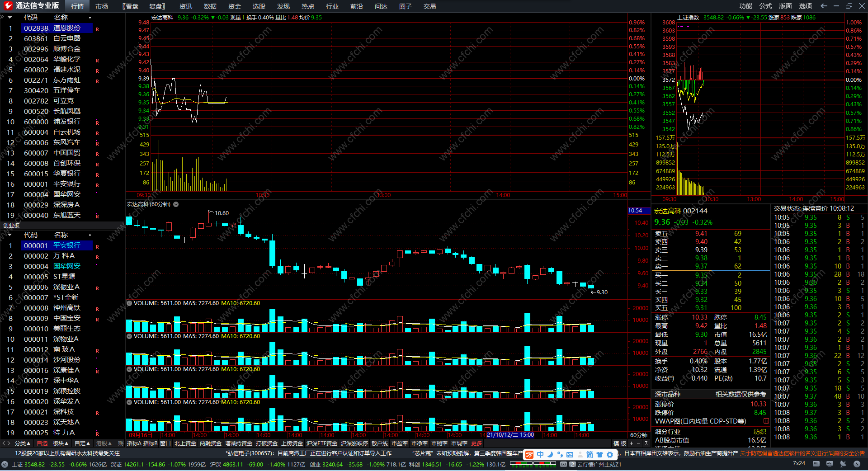The width and height of the screenshot is (868, 471).
Task: Toggle the circle beside 宏达高科(60分钟)
Action: pos(176,204)
